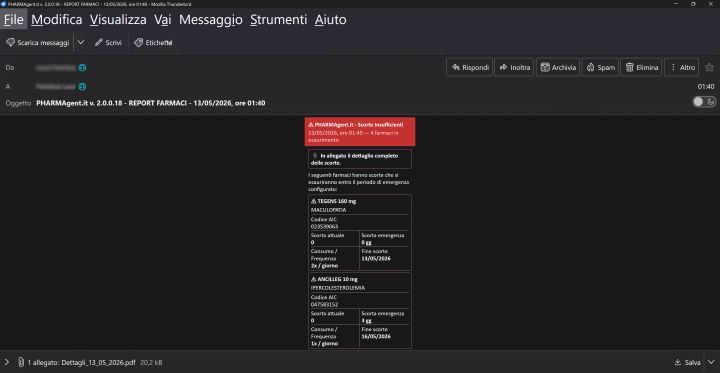Open the Strumenti menu
Viewport: 720px width, 373px height.
click(x=278, y=19)
